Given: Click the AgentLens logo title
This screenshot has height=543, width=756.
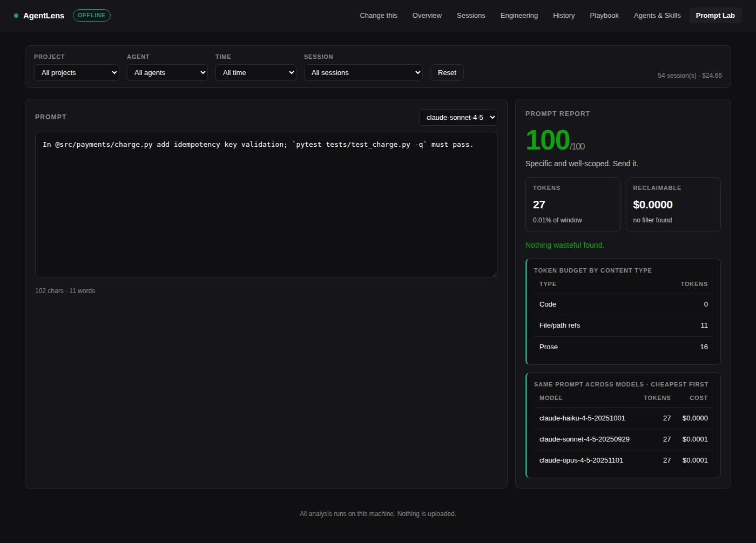Looking at the screenshot, I should [44, 16].
